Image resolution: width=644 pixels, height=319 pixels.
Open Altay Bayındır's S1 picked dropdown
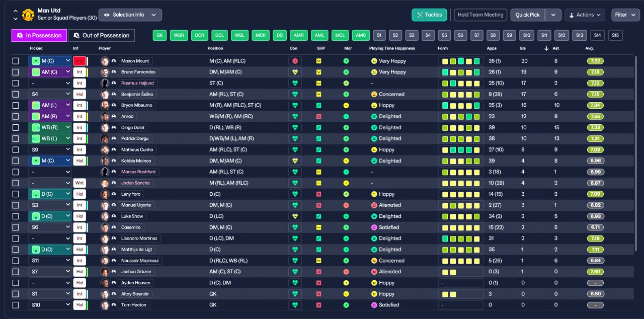tap(50, 294)
